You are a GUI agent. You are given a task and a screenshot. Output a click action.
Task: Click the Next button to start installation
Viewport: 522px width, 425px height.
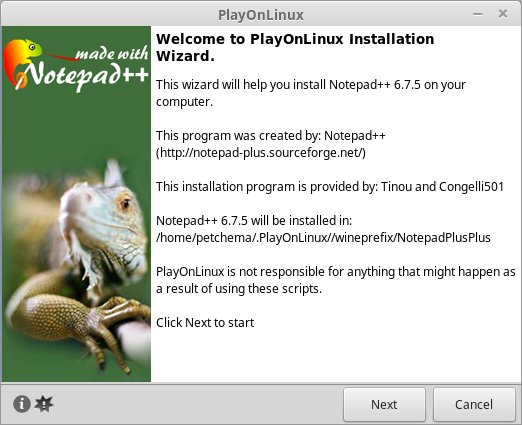click(x=384, y=404)
